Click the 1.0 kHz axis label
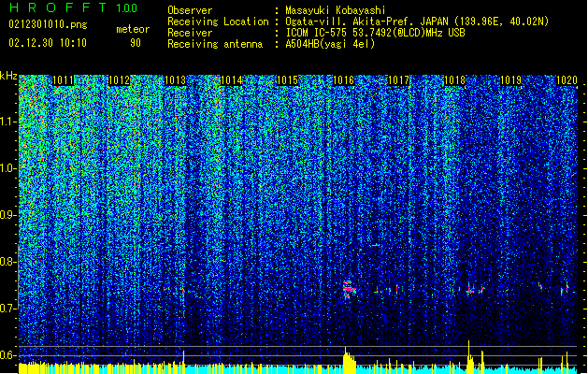The height and width of the screenshot is (374, 588). pos(8,168)
